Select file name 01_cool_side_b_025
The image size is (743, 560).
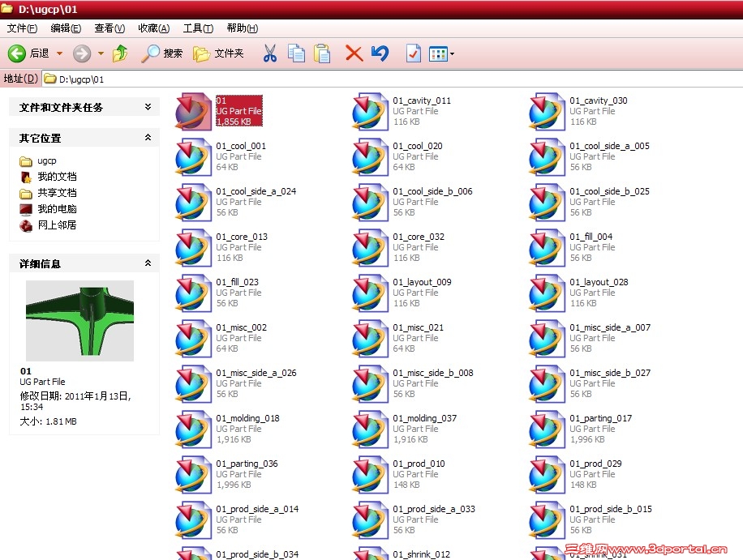pyautogui.click(x=609, y=191)
